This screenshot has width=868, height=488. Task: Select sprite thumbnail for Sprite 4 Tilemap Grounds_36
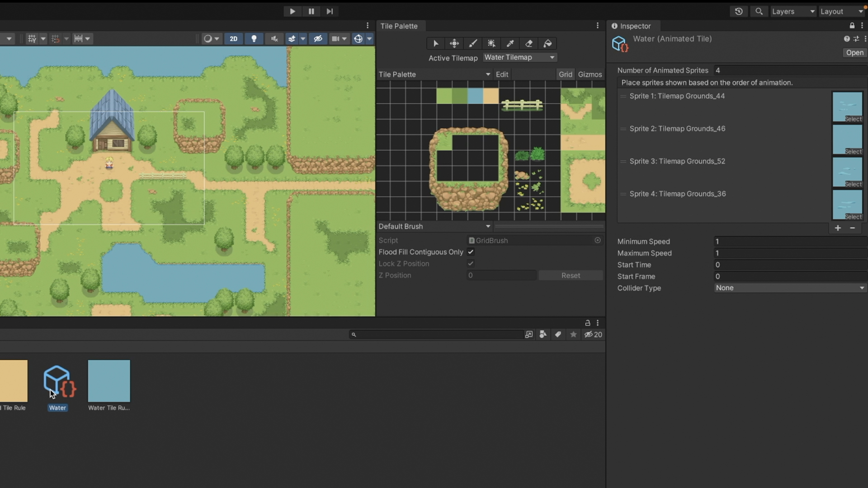pos(847,204)
